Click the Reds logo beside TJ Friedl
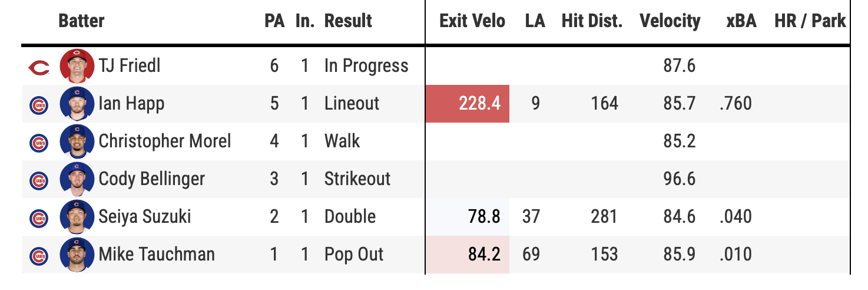Screen dimensions: 868x290 (39, 67)
